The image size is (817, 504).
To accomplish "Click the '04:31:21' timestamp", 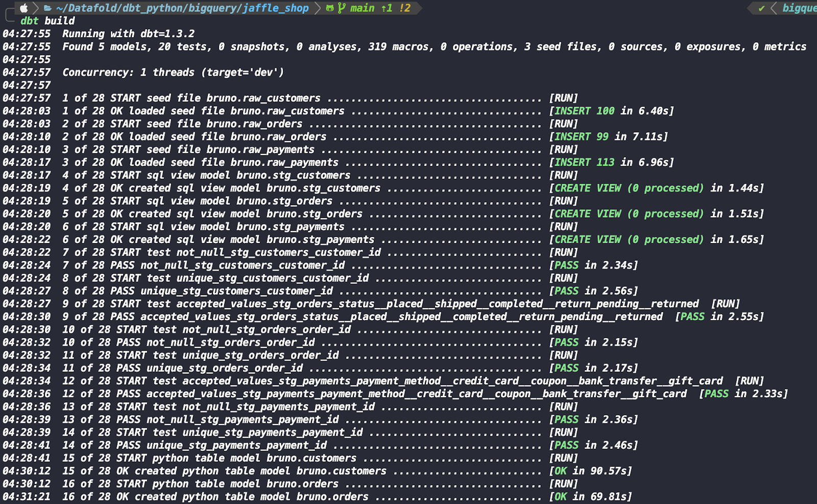I will [27, 496].
